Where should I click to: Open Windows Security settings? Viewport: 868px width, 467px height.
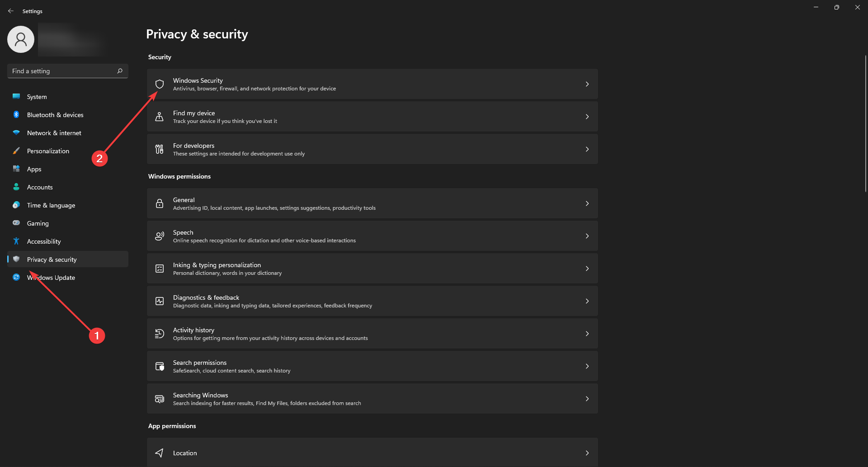coord(373,84)
